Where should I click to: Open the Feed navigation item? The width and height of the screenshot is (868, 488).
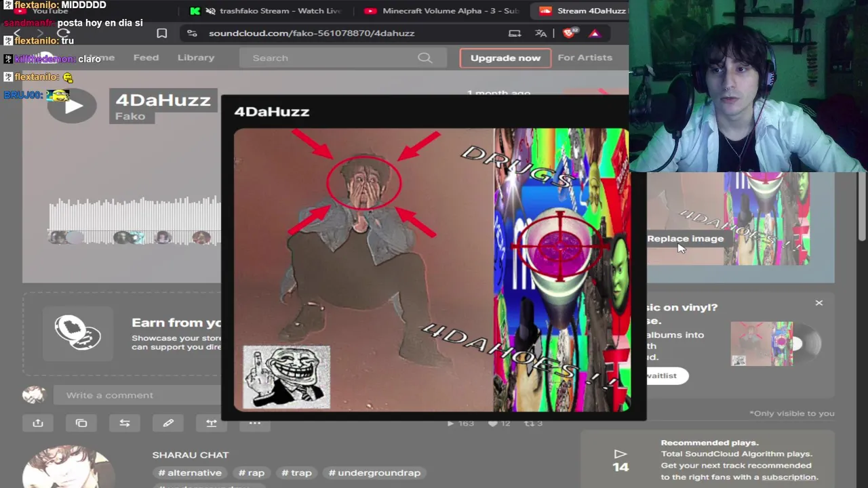coord(146,58)
